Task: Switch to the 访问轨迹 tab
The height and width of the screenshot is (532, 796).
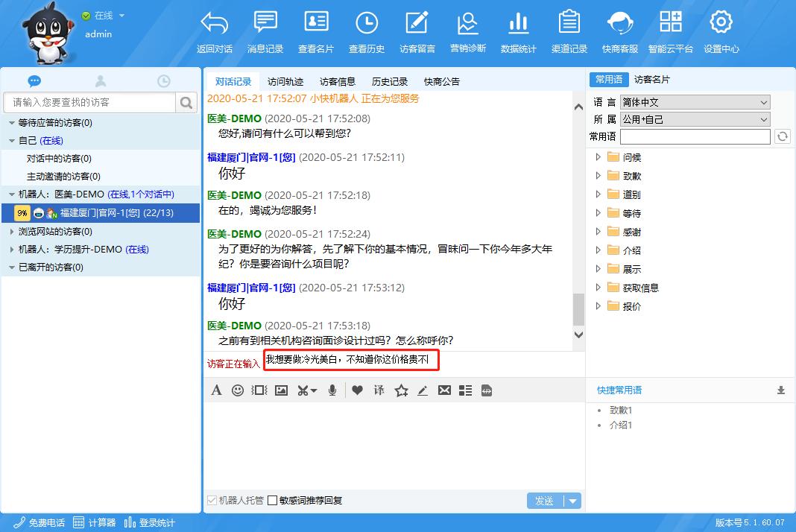Action: 285,81
